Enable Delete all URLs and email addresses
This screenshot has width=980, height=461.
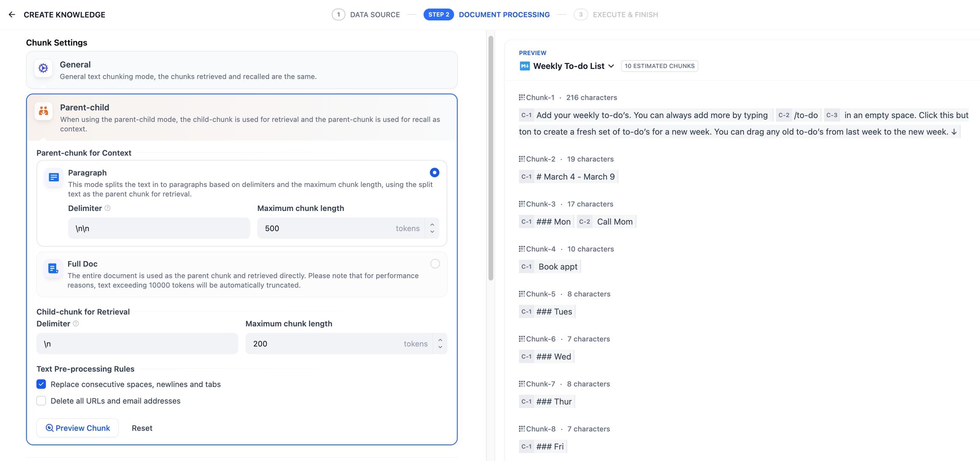(x=41, y=401)
